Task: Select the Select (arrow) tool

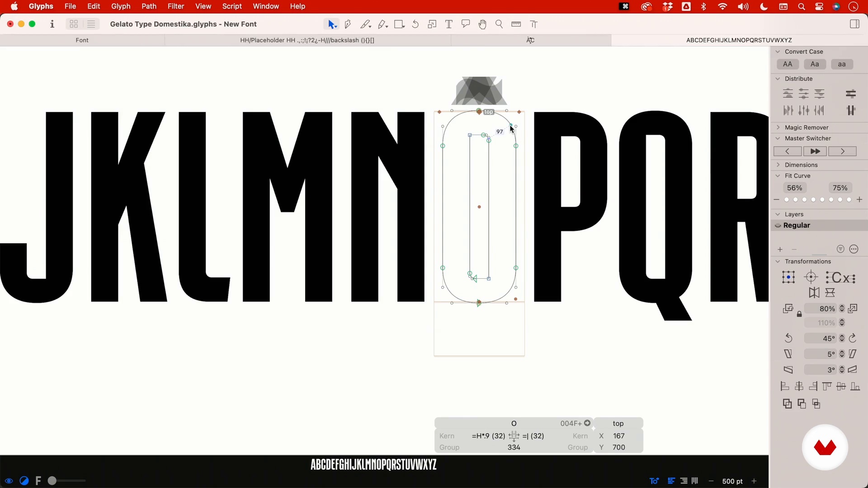Action: (x=332, y=24)
